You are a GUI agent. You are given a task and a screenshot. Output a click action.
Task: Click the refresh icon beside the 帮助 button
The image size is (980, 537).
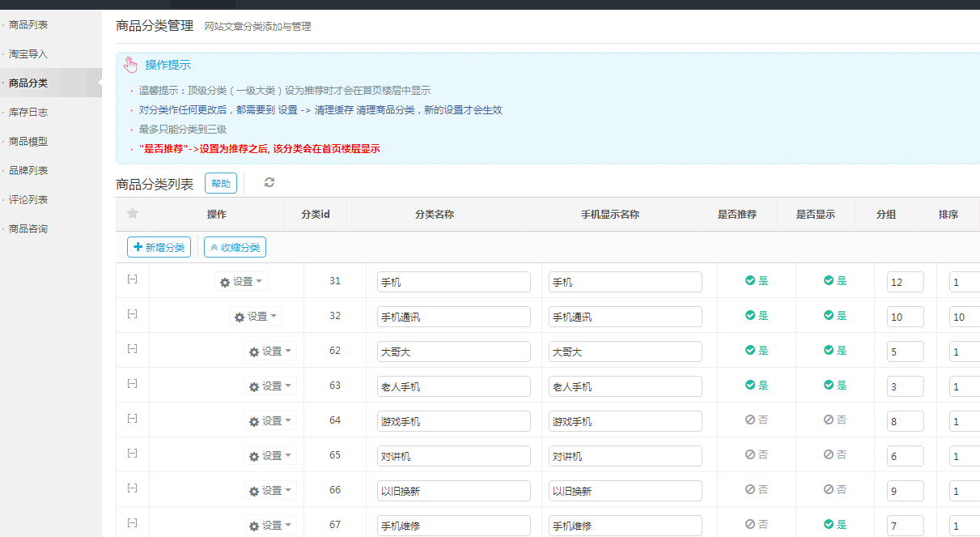click(269, 183)
